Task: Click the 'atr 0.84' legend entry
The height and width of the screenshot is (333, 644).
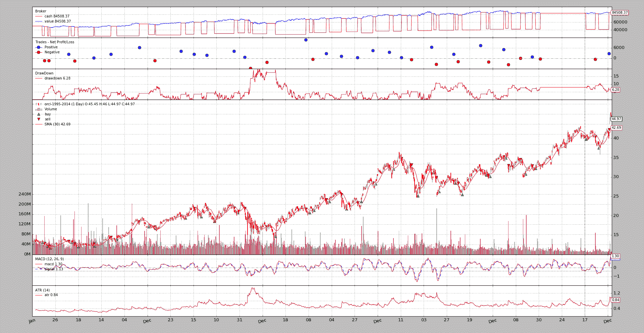Action: click(x=51, y=295)
